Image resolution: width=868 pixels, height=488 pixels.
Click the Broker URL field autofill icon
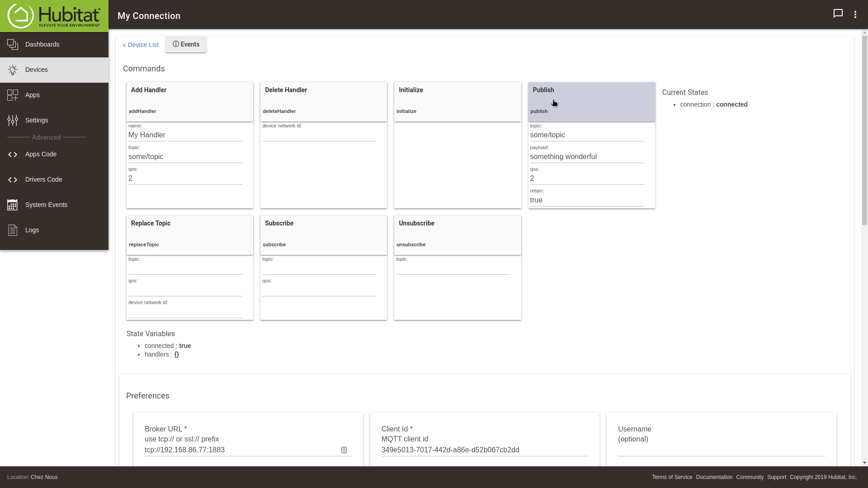[344, 450]
